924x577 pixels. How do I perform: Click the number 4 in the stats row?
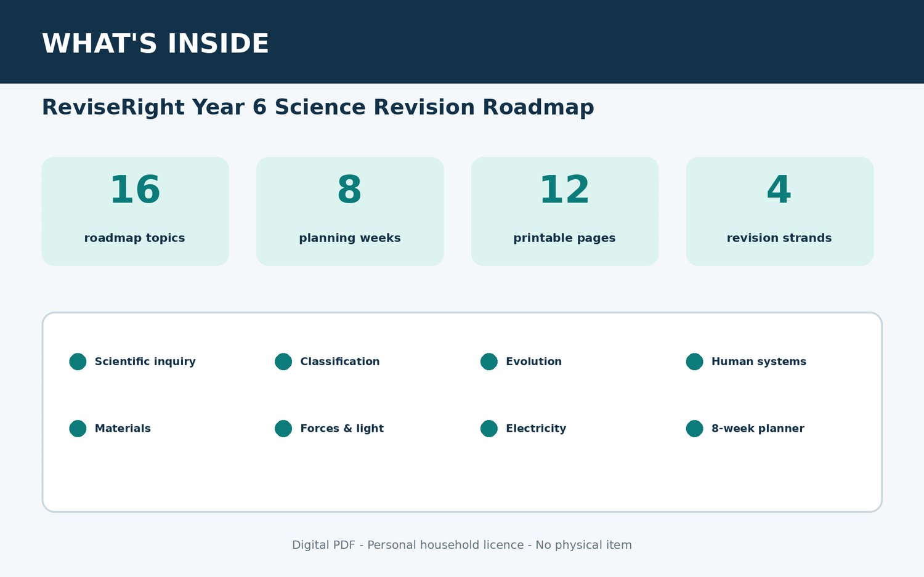(779, 190)
